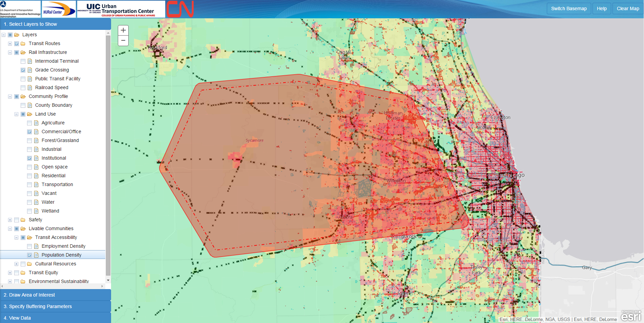Click the map zoom out minus button

pyautogui.click(x=123, y=40)
